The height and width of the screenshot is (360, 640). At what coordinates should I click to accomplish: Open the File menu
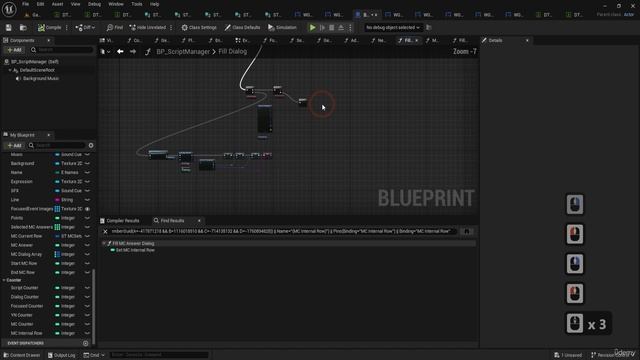coord(25,4)
